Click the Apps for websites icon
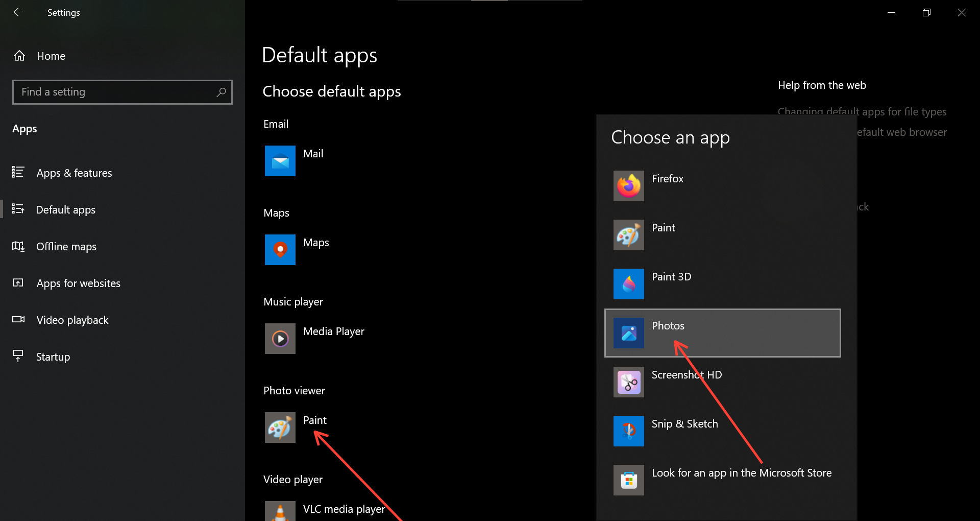 [x=18, y=282]
